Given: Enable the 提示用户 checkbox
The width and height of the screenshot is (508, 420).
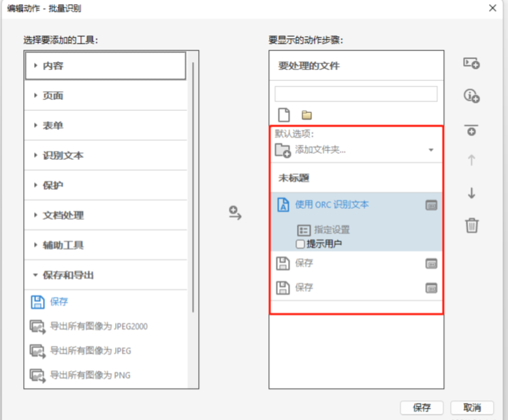Looking at the screenshot, I should [x=300, y=244].
